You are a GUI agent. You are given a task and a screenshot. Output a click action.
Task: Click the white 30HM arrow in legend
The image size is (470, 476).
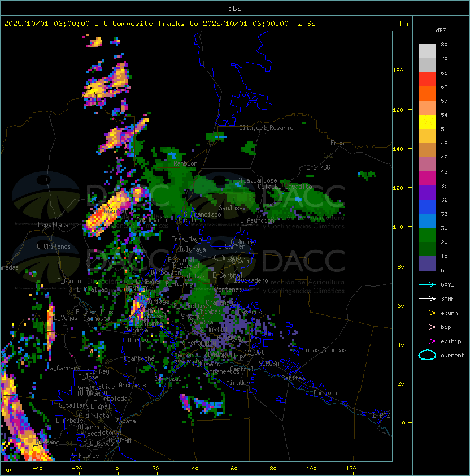[427, 298]
